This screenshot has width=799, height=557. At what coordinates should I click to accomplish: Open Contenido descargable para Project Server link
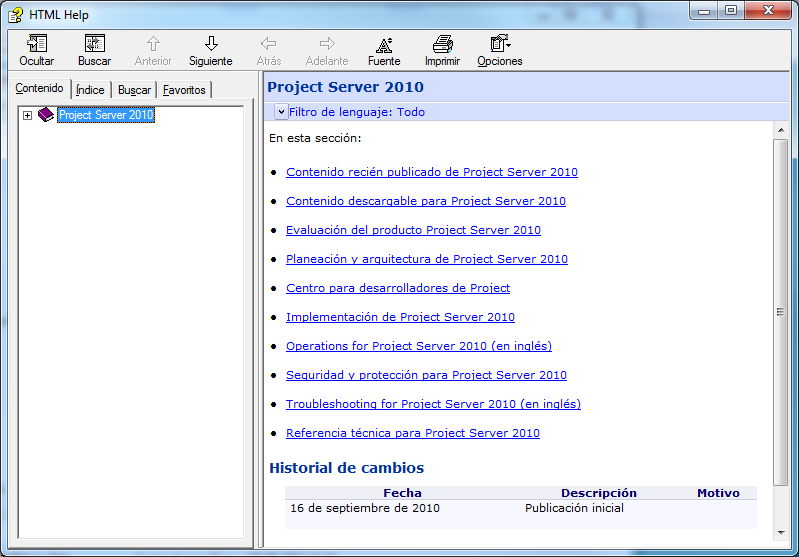425,201
